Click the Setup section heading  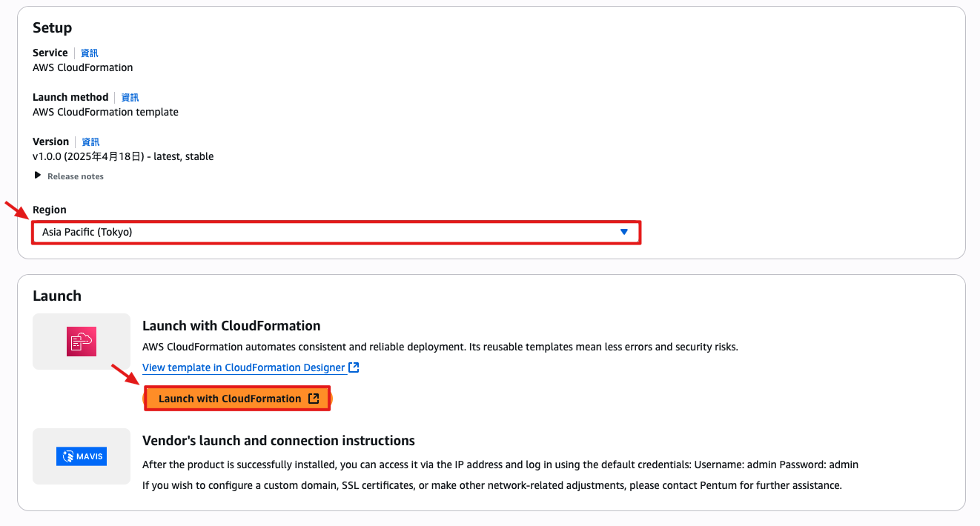[x=52, y=28]
